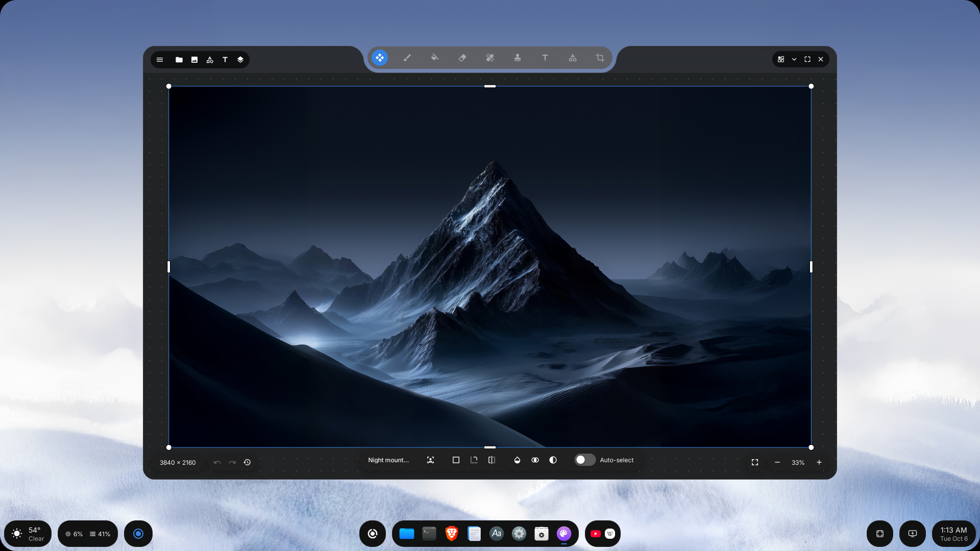Open the workspace layout widgets icon
Image resolution: width=980 pixels, height=551 pixels.
pos(781,60)
